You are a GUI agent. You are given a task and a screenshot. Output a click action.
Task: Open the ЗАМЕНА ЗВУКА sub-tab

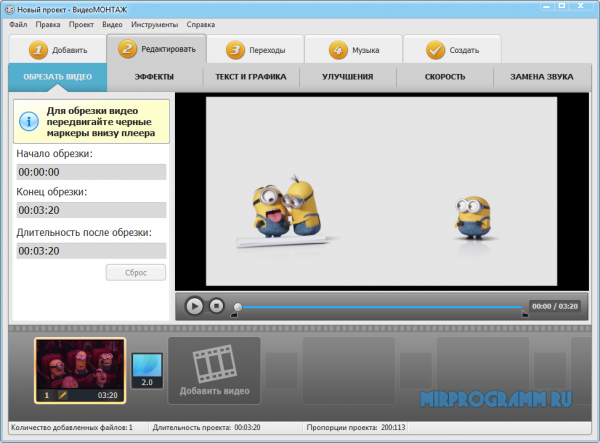[542, 77]
